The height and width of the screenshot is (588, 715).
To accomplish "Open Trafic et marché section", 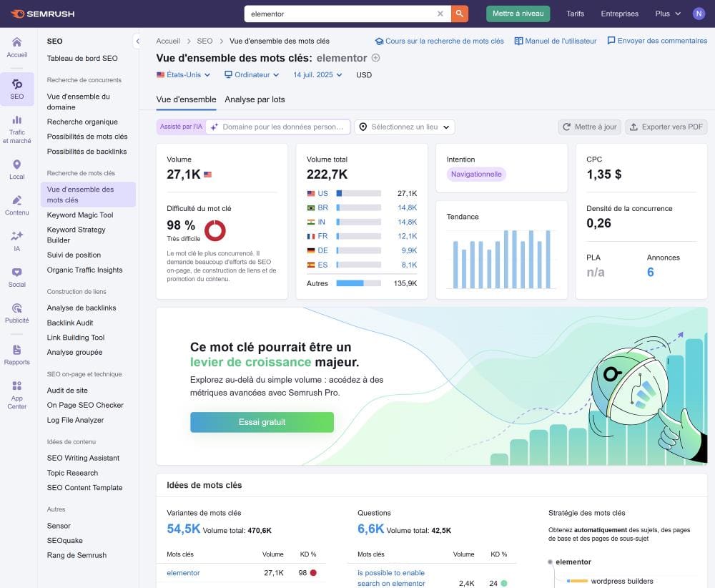I will tap(17, 129).
